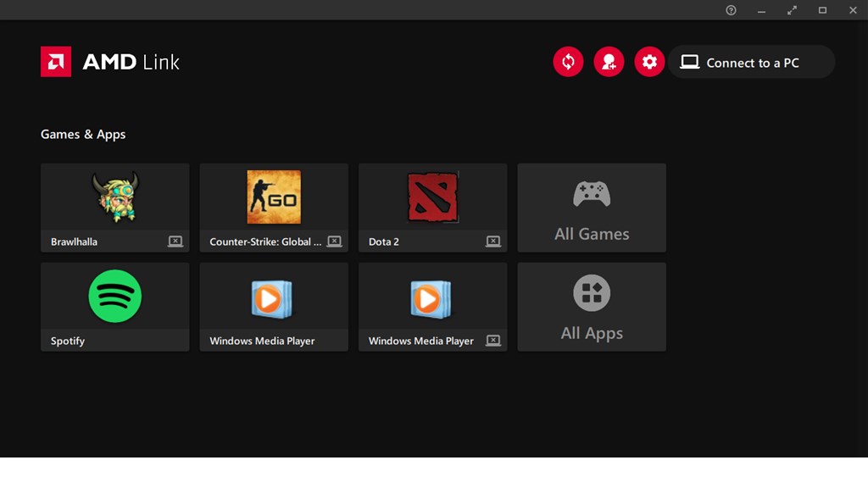Toggle fullscreen using the diagonal arrows icon
Viewport: 868px width, 488px height.
(x=793, y=10)
